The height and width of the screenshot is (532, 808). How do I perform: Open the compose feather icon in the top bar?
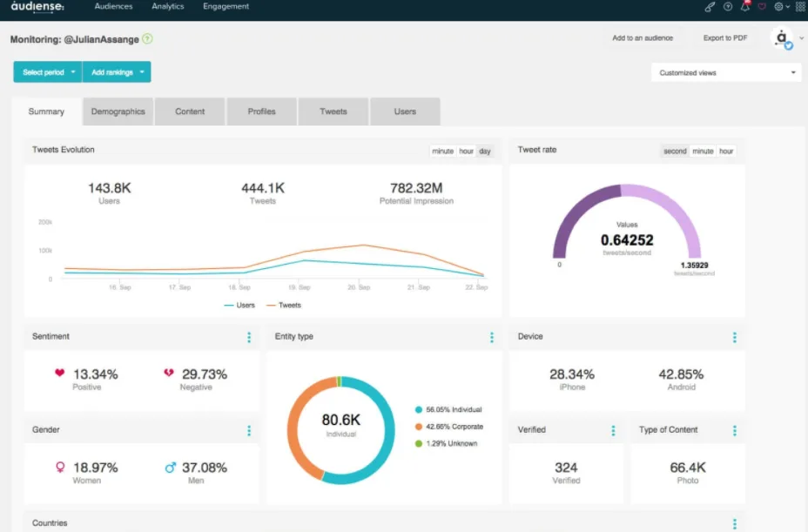(x=709, y=6)
